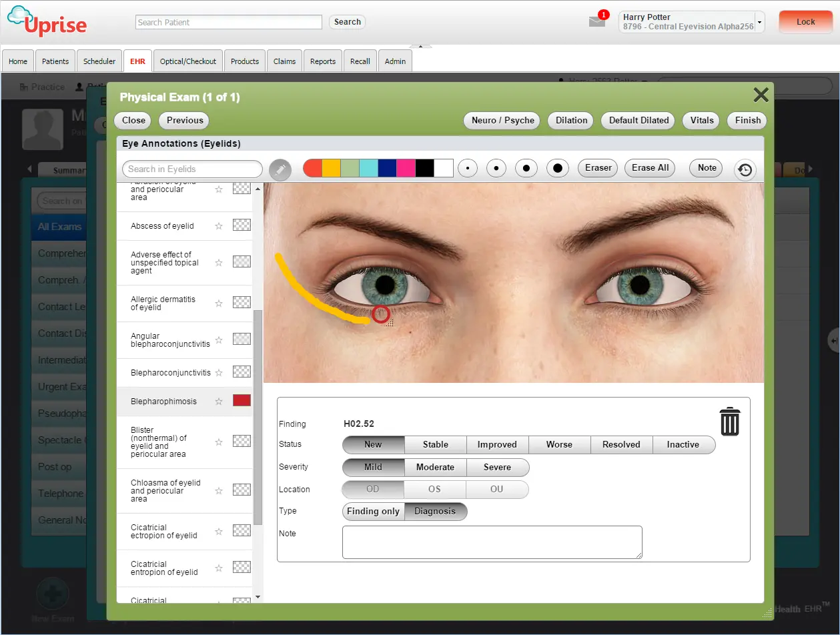This screenshot has width=840, height=635.
Task: Choose the largest brush size dot
Action: pos(558,167)
